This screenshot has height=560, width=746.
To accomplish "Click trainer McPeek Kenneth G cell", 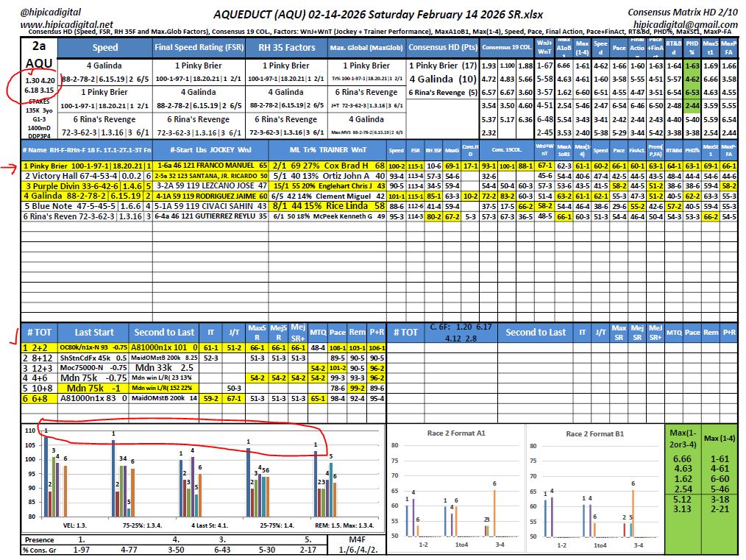I will [328, 216].
